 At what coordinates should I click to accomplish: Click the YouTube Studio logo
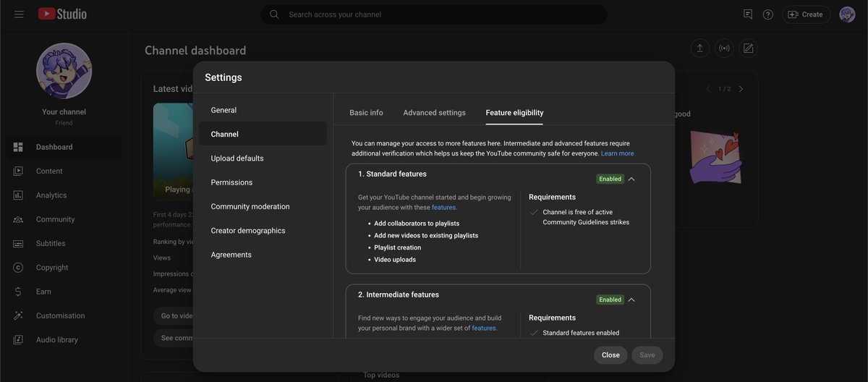pos(62,14)
